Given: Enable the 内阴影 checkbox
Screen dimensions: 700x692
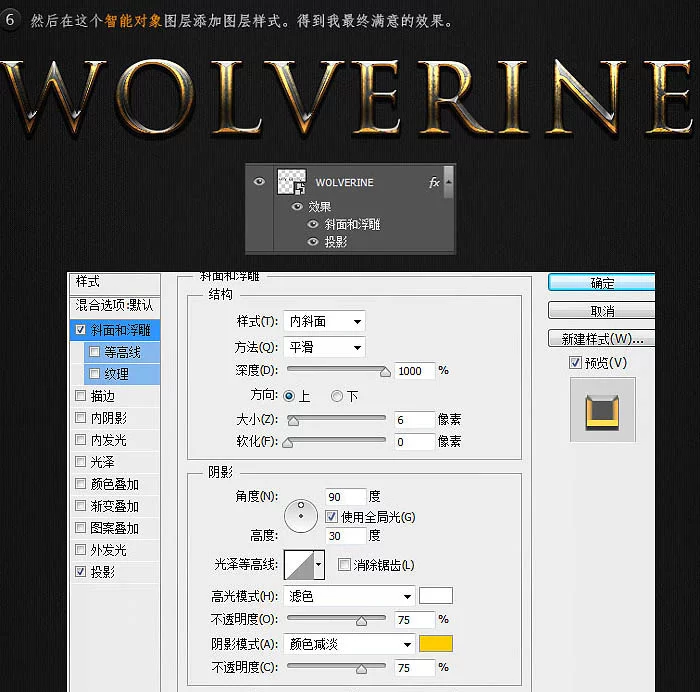Looking at the screenshot, I should point(80,417).
